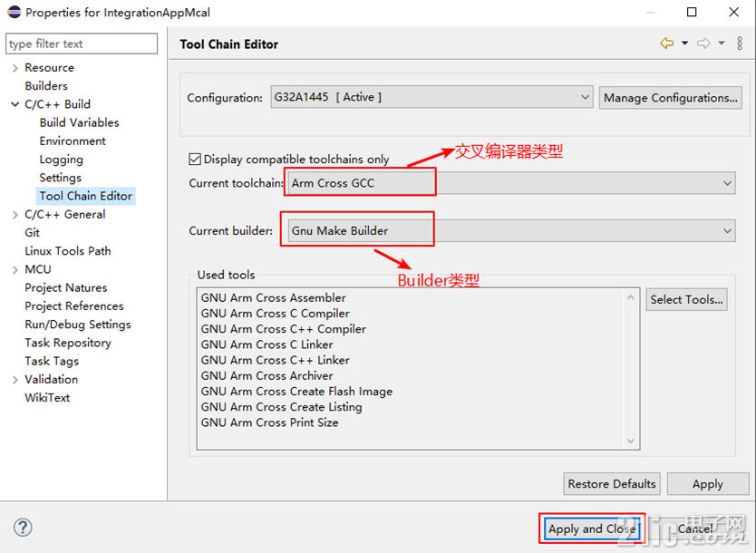
Task: Open the forward history dropdown arrow
Action: click(722, 44)
